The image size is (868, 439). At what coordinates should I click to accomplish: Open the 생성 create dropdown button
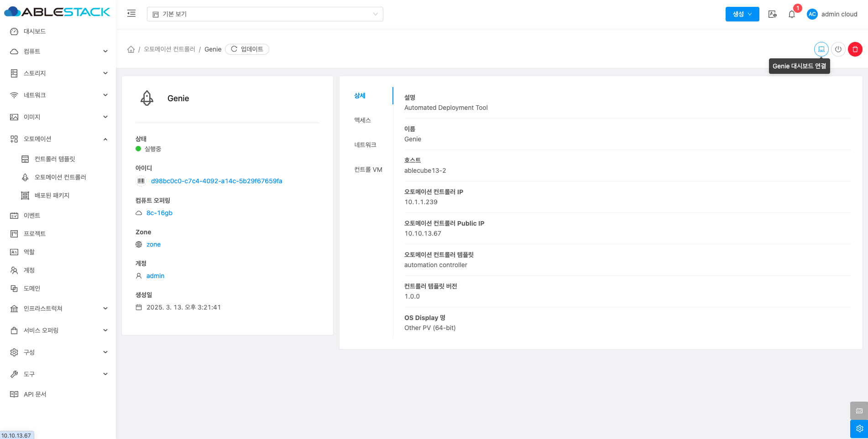742,14
